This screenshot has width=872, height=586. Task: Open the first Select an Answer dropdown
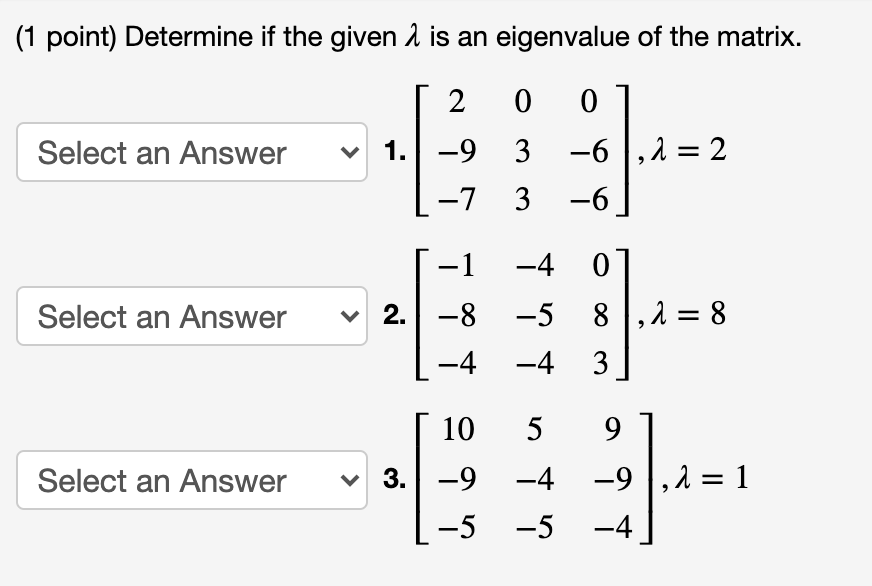(190, 153)
